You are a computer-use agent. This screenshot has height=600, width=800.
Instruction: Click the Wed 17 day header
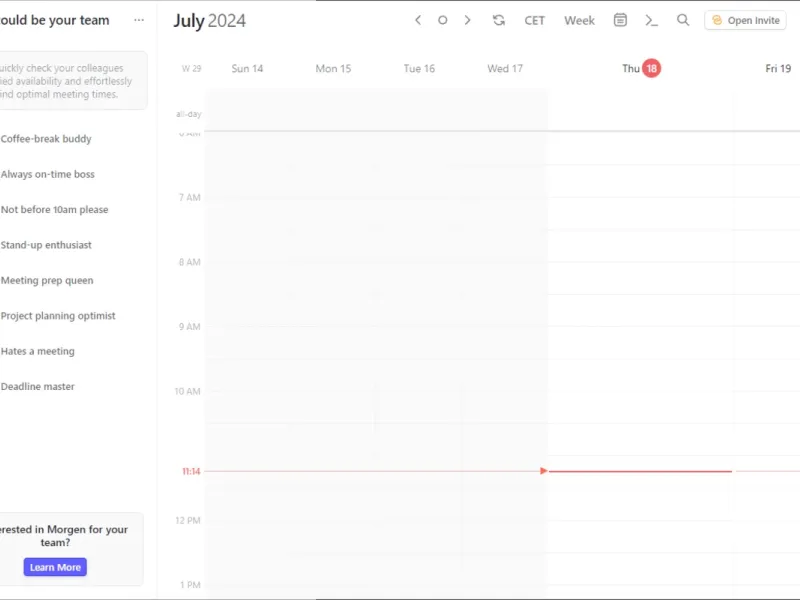pos(505,68)
